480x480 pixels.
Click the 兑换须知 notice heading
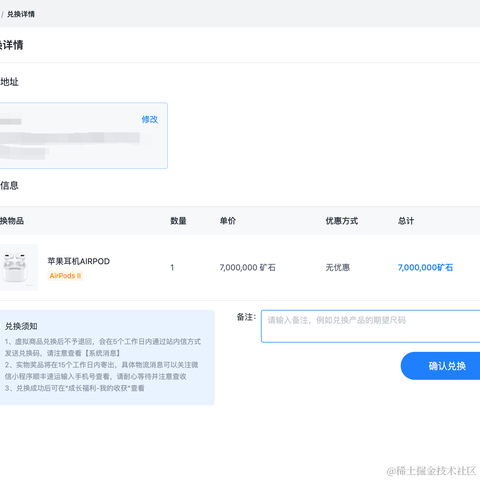point(21,326)
